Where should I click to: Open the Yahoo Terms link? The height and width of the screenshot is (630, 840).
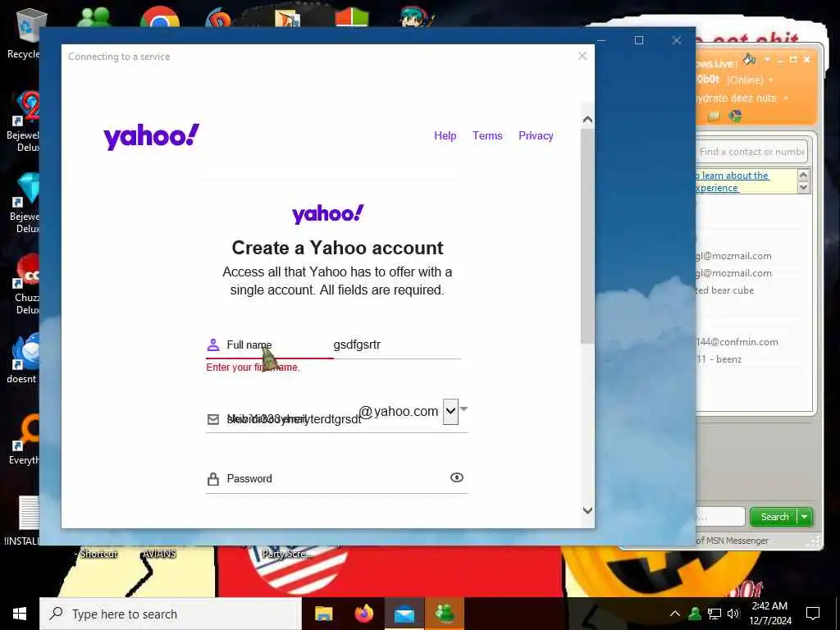coord(487,135)
